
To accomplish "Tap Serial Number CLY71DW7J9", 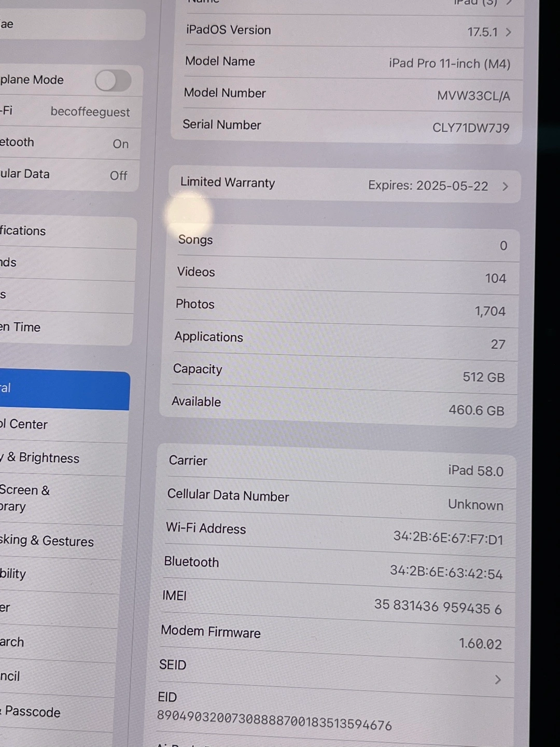I will (x=471, y=128).
